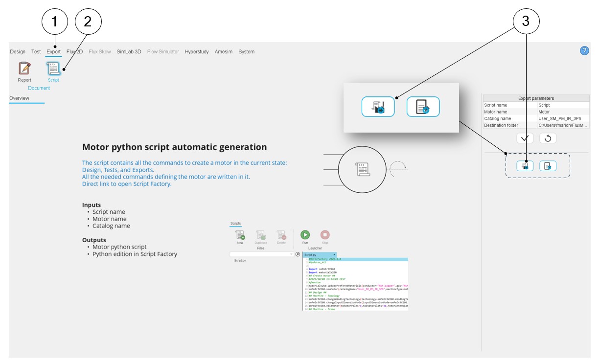600x364 pixels.
Task: Open help with the blue question mark
Action: [x=584, y=51]
